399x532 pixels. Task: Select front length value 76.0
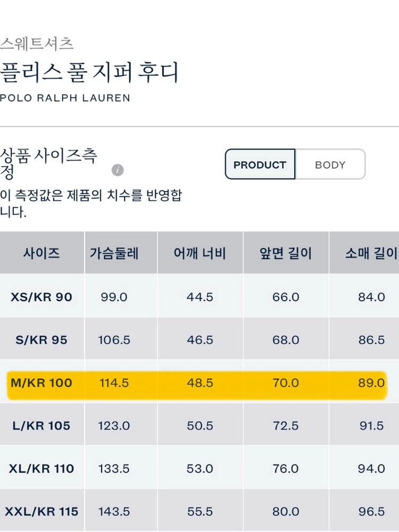[x=286, y=469]
